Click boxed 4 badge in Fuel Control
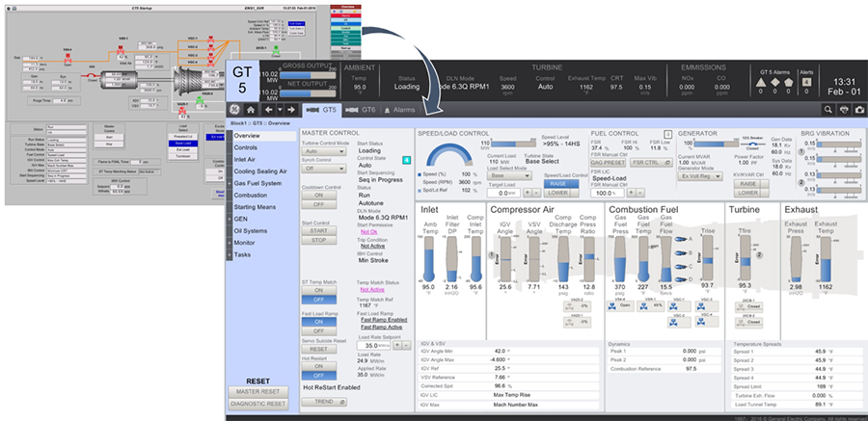 pos(667,134)
